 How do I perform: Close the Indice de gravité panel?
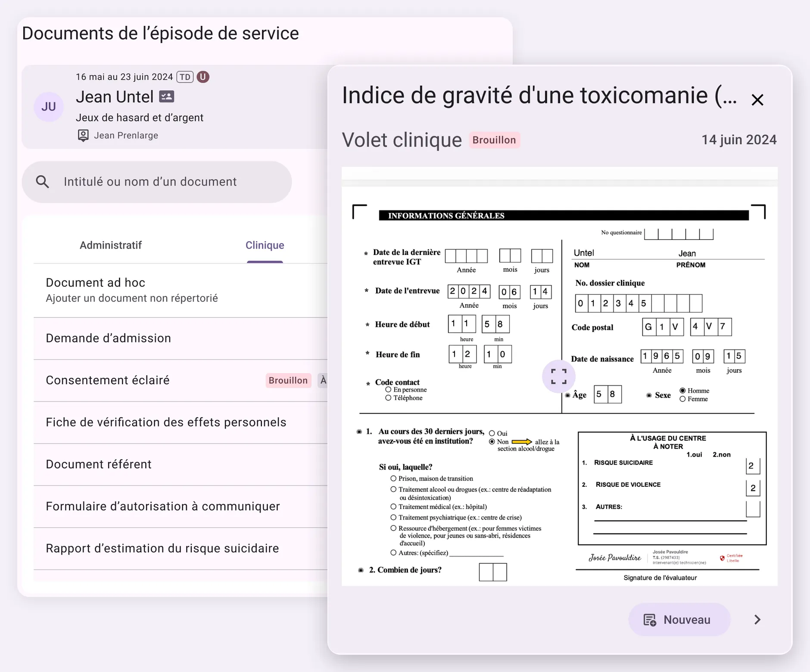757,100
